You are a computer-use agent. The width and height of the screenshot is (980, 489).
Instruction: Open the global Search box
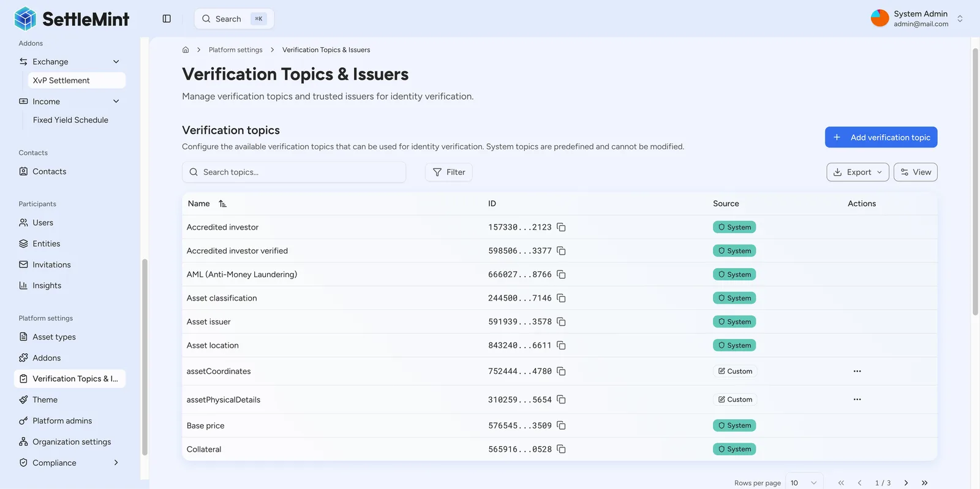tap(234, 19)
